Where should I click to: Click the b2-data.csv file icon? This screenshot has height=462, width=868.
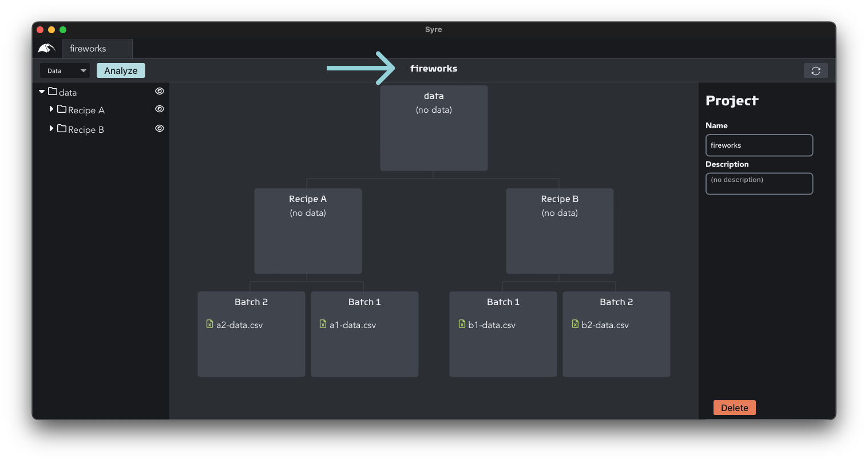point(575,324)
